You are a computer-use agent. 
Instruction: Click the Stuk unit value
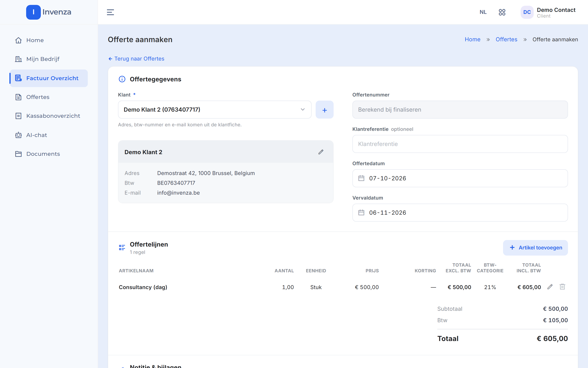[x=316, y=287]
